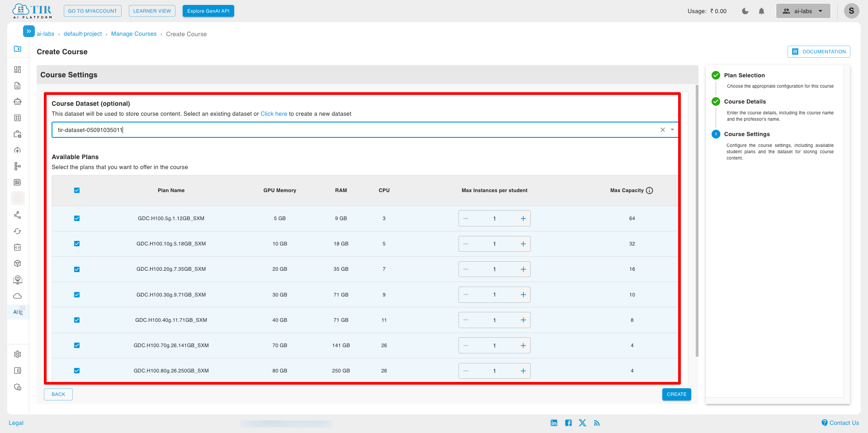Toggle the select-all plans header checkbox

point(77,190)
